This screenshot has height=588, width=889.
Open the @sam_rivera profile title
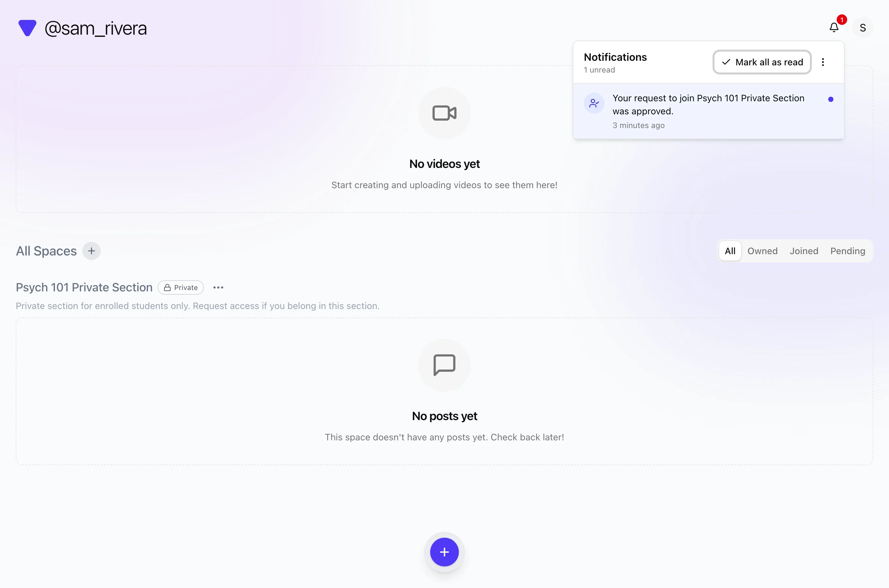(x=96, y=28)
